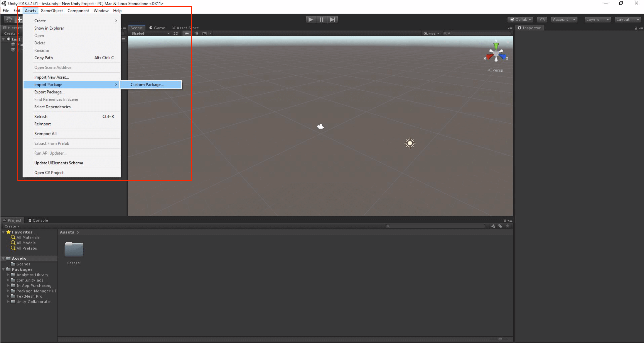Collapse the Packages folder tree
The image size is (644, 343).
coord(3,269)
